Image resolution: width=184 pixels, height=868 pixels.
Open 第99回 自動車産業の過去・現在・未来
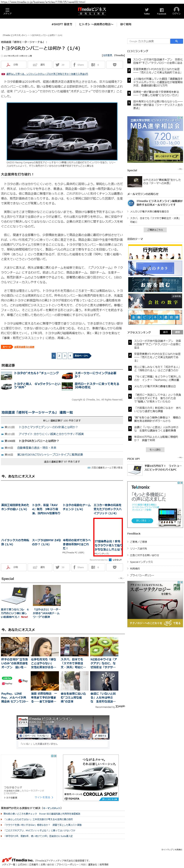click(36, 447)
